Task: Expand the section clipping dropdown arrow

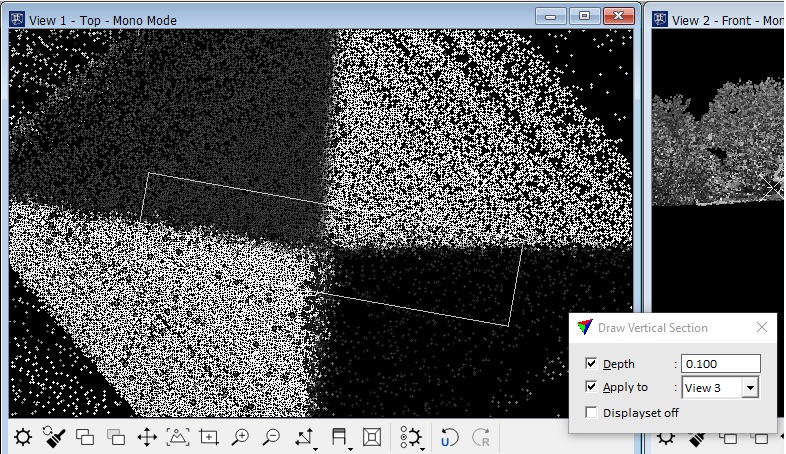Action: coord(350,448)
